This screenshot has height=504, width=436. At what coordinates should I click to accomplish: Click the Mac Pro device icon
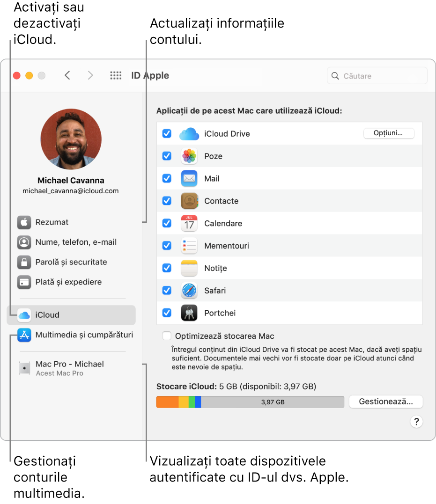(24, 368)
